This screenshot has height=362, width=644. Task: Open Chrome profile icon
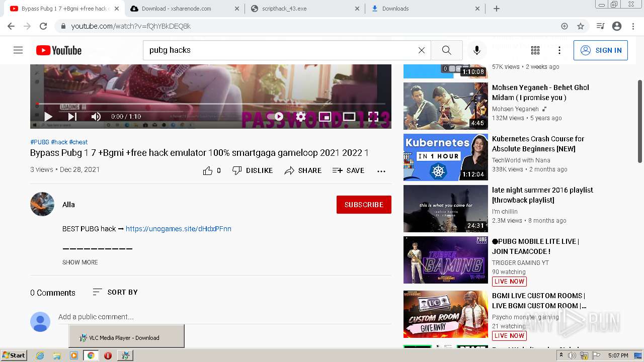click(617, 26)
